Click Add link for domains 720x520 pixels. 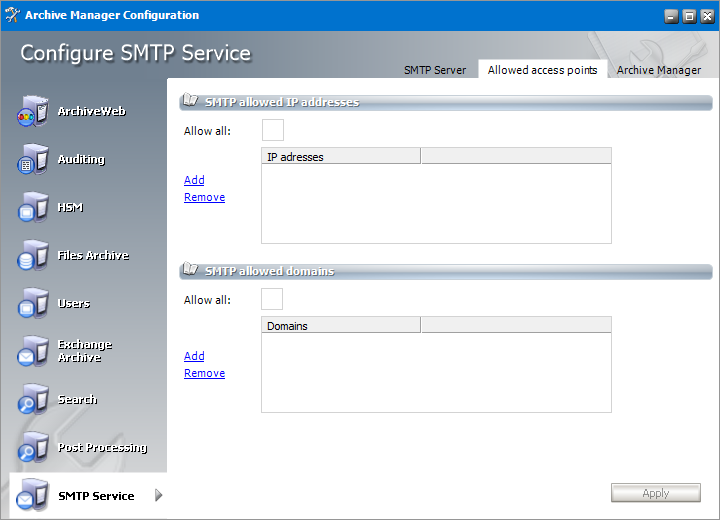pyautogui.click(x=194, y=356)
